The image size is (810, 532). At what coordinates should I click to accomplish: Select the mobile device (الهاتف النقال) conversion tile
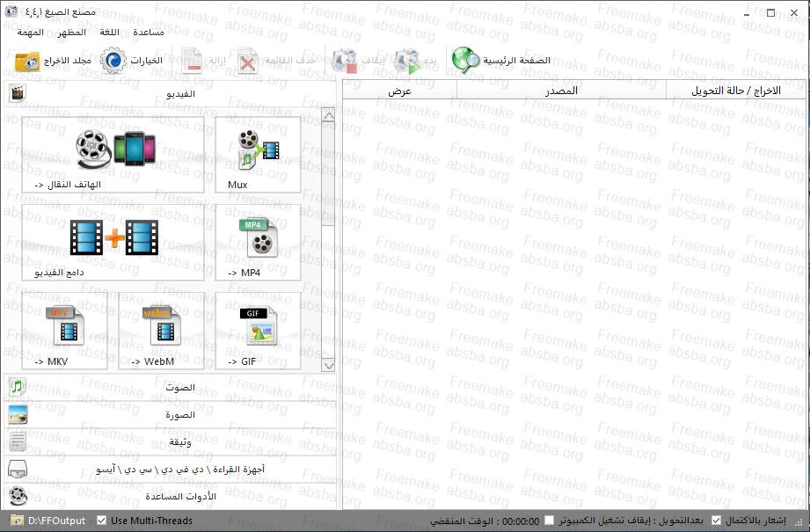coord(113,155)
